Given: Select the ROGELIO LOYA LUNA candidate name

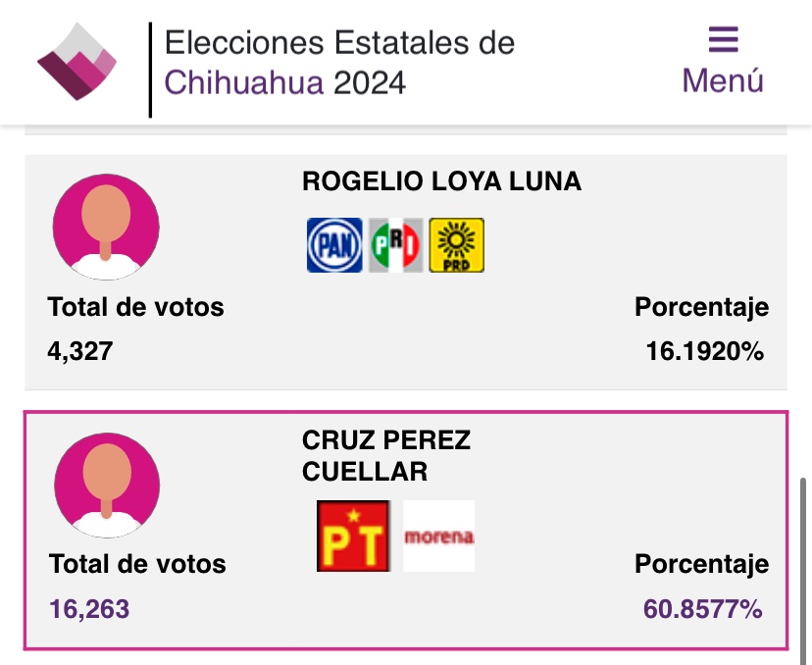Looking at the screenshot, I should tap(441, 181).
